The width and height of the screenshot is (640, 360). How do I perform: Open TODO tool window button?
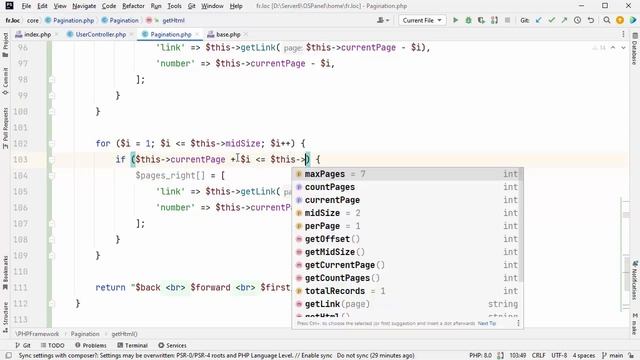pos(53,345)
